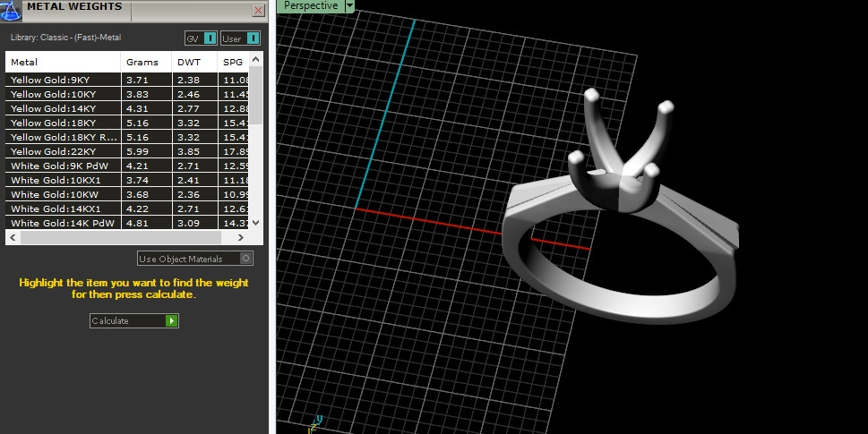Select the White Gold:14K PdW row
This screenshot has height=434, width=868.
coord(127,223)
